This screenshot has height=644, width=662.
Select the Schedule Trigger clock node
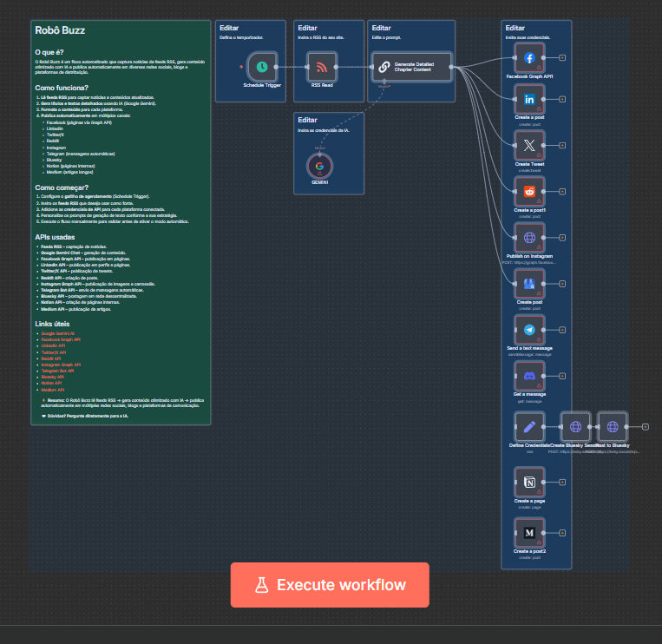click(262, 66)
